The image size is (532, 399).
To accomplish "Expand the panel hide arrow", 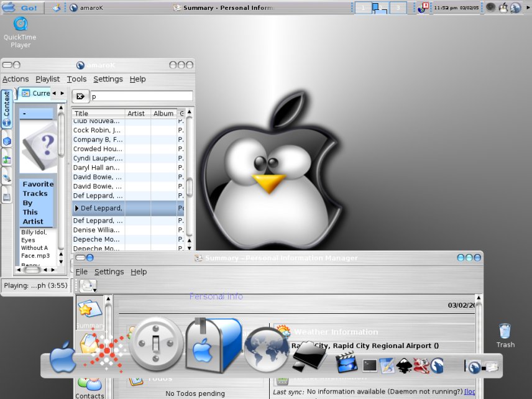I will coord(528,7).
